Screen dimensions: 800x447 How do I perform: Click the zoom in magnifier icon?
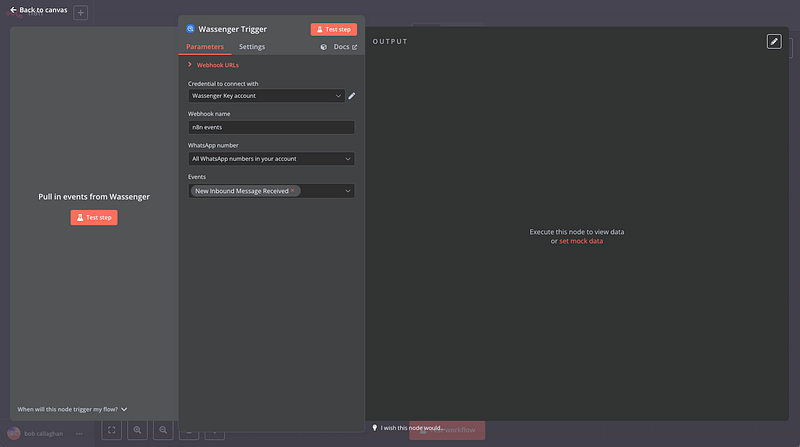(x=137, y=430)
